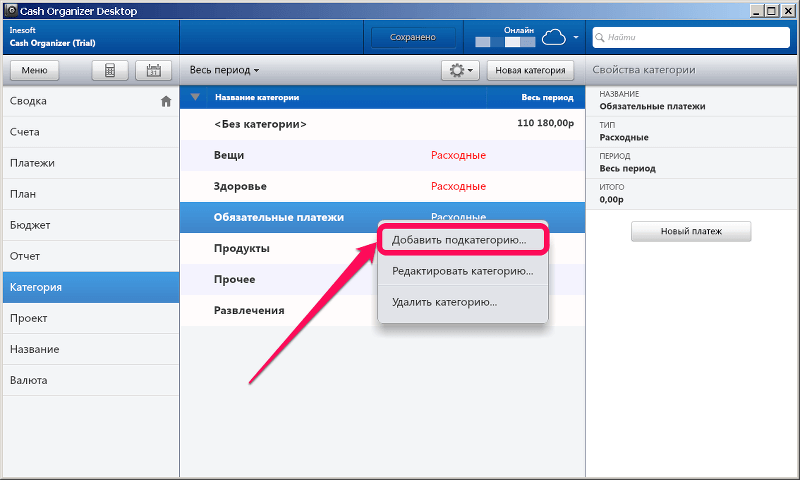Click the magnifier icon in search box

600,37
